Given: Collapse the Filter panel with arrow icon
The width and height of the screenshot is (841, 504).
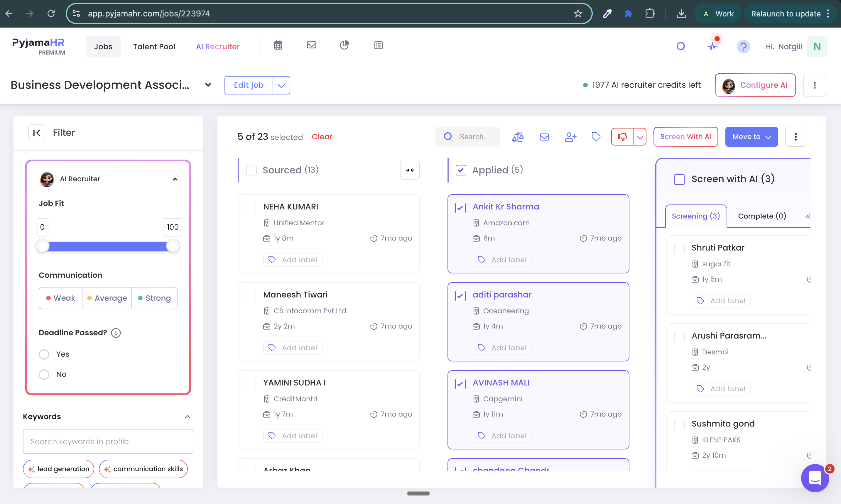Looking at the screenshot, I should tap(37, 133).
